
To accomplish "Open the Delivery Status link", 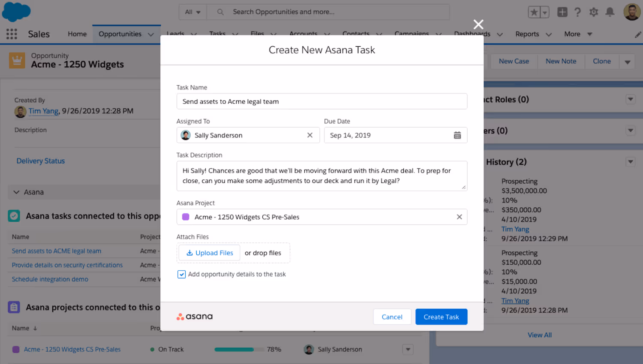I will pyautogui.click(x=41, y=161).
